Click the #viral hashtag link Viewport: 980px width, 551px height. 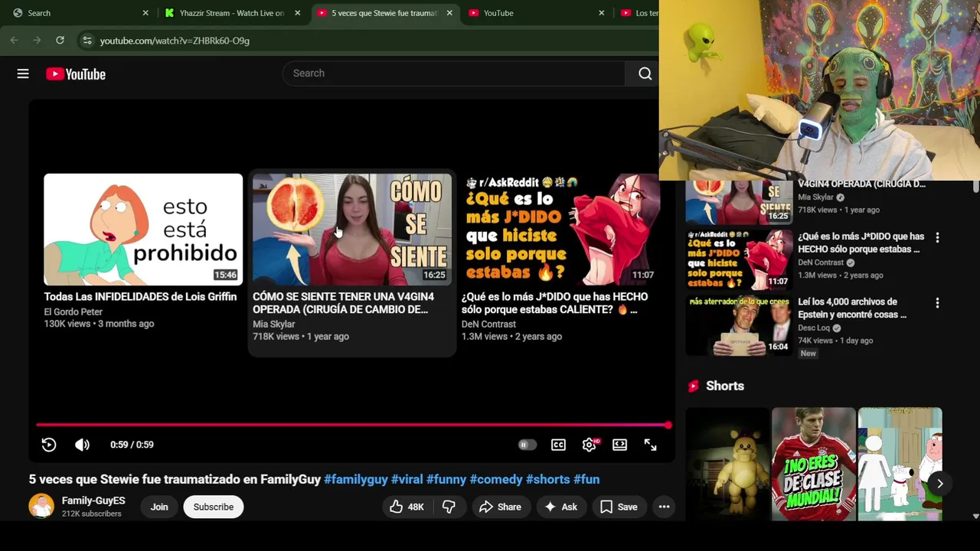(x=407, y=480)
